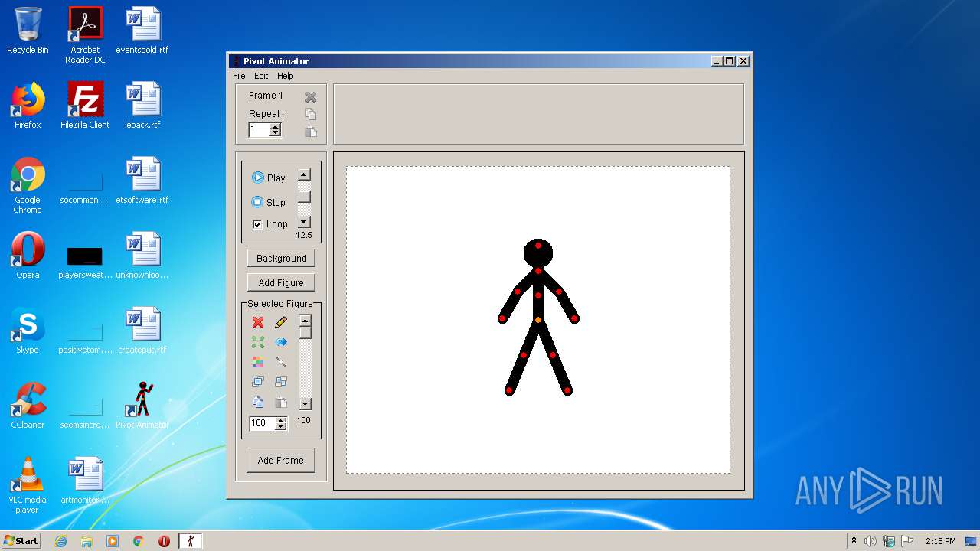This screenshot has width=980, height=551.
Task: Click speed scrollbar up arrow
Action: (x=304, y=174)
